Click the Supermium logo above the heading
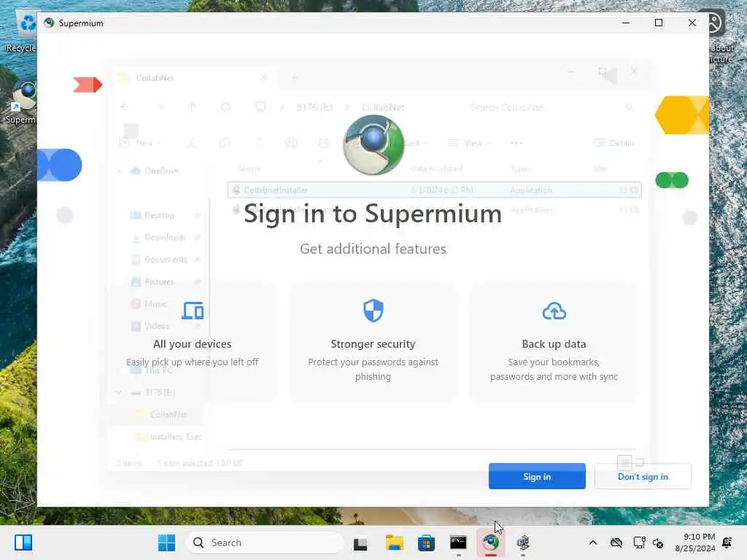 (373, 144)
